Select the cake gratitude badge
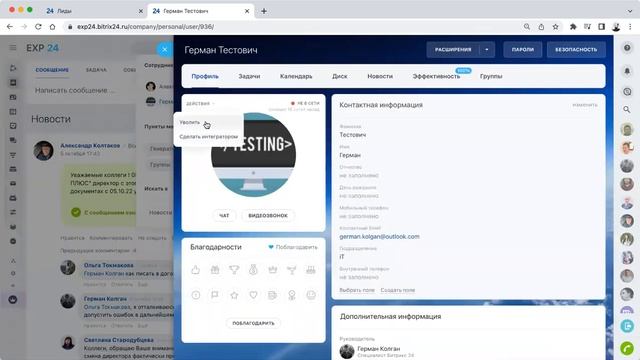The height and width of the screenshot is (360, 640). click(311, 270)
